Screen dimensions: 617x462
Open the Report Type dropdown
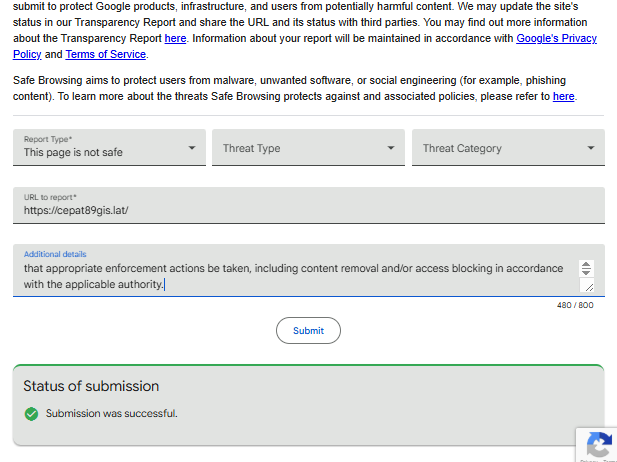point(109,148)
